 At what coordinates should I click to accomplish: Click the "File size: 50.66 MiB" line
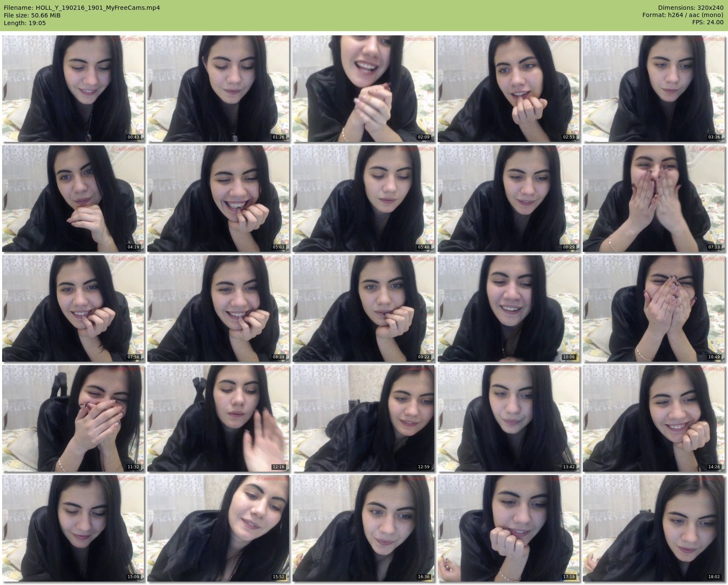click(x=32, y=15)
